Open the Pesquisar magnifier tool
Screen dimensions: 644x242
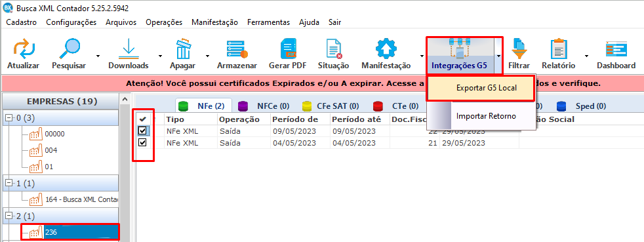[x=69, y=49]
